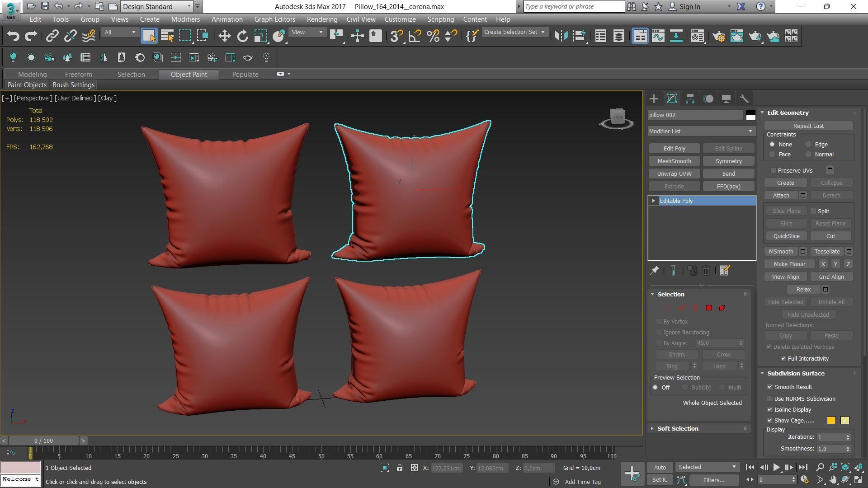This screenshot has height=488, width=868.
Task: Toggle the 3D Snaps button
Action: [396, 36]
